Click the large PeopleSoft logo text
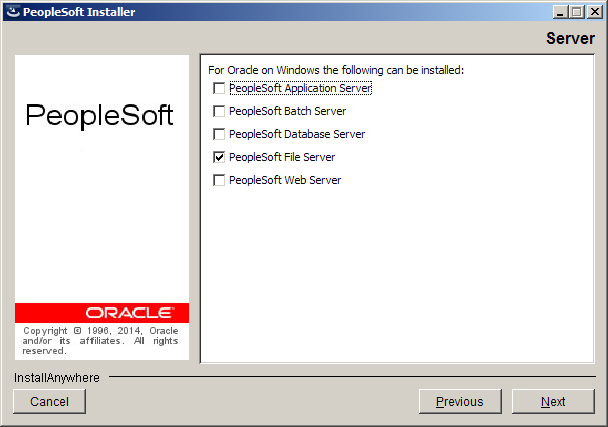Viewport: 608px width, 427px height. (99, 115)
